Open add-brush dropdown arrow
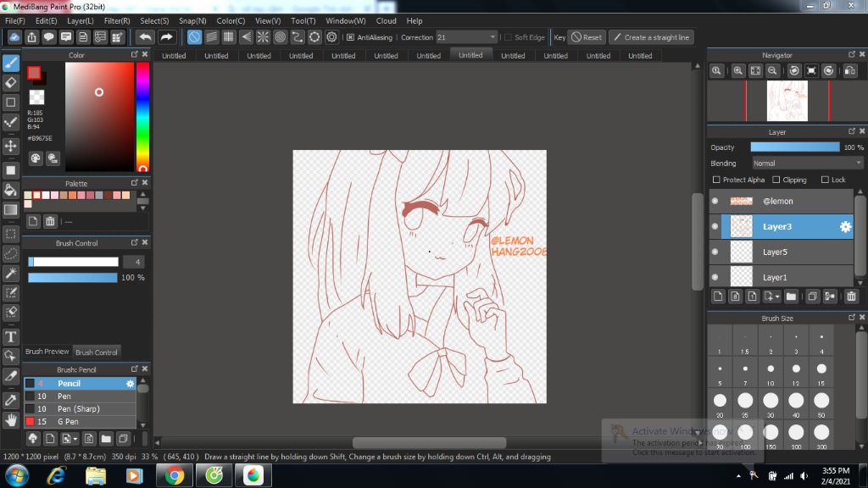Image resolution: width=868 pixels, height=488 pixels. (75, 440)
